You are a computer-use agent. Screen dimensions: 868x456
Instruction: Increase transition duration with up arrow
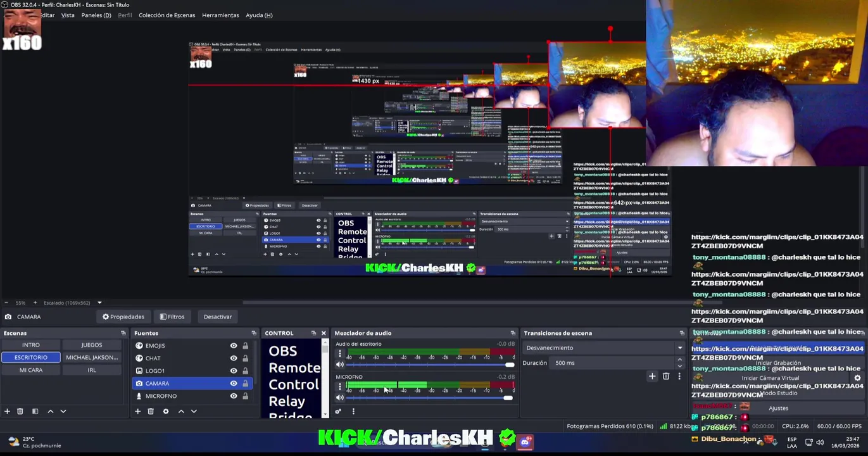[x=680, y=360]
